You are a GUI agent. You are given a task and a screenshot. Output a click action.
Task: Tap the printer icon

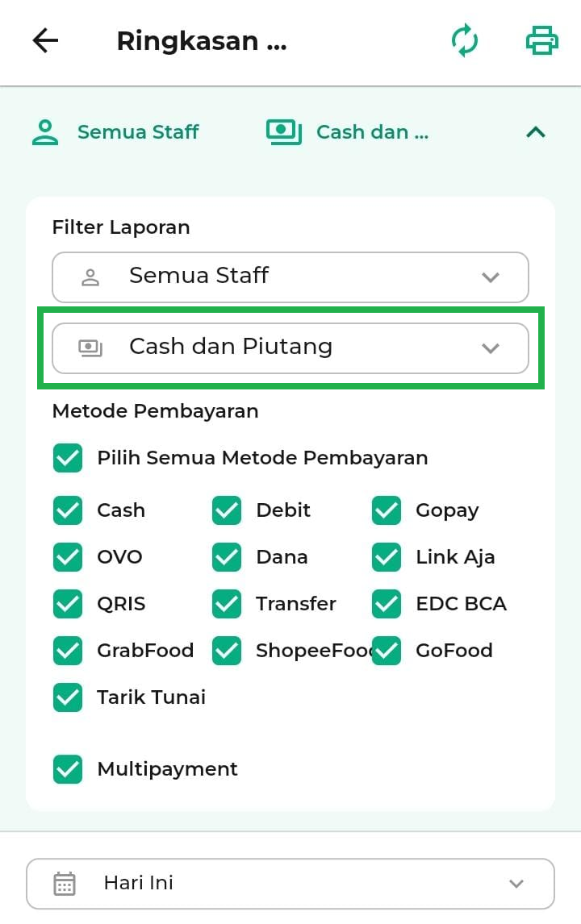(x=541, y=41)
